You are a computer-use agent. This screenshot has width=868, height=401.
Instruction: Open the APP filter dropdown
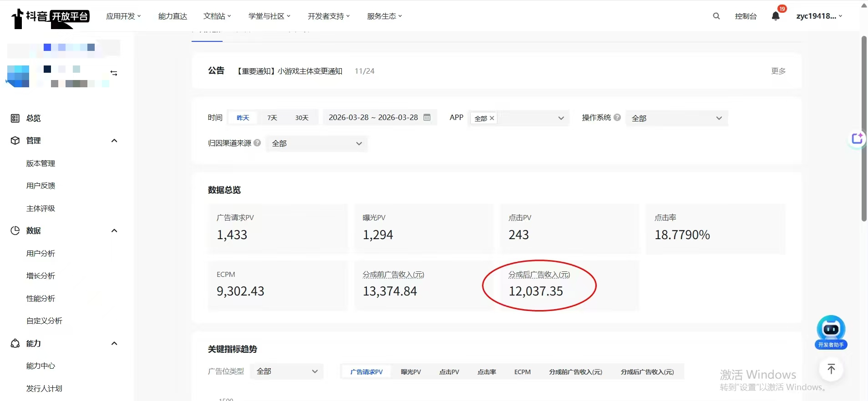pyautogui.click(x=519, y=118)
